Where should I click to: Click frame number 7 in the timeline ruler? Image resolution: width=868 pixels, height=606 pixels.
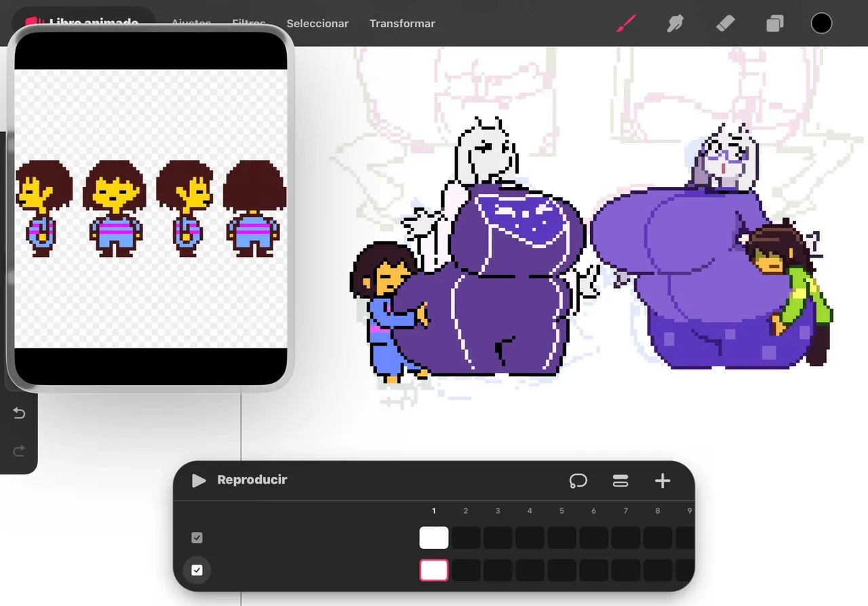pos(625,511)
